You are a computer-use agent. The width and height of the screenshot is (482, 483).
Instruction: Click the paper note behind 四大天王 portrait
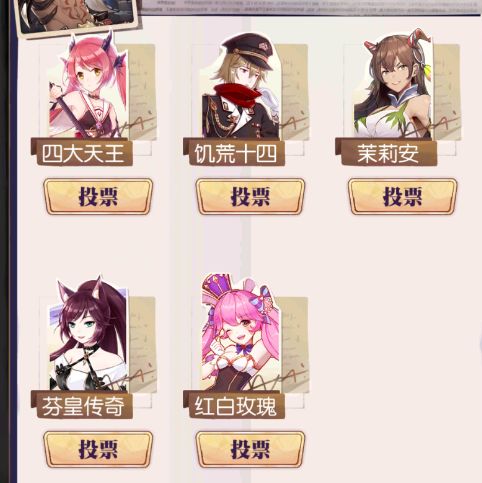pyautogui.click(x=142, y=92)
